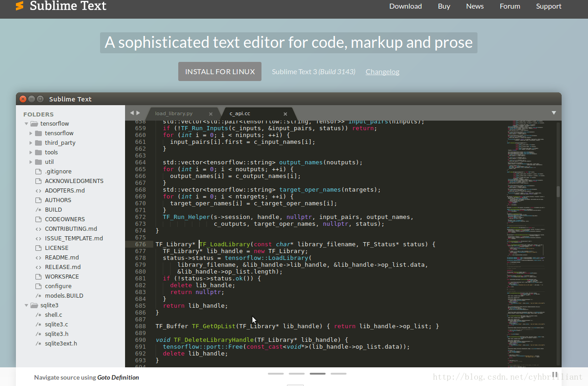
Task: Open the Buy page
Action: [x=444, y=6]
